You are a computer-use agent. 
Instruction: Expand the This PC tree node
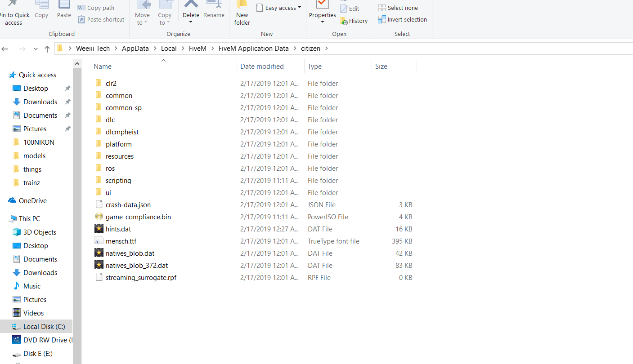click(5, 219)
